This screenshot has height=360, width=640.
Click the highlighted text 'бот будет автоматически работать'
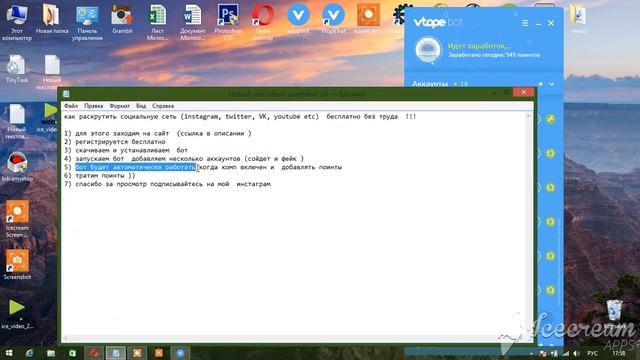click(136, 167)
